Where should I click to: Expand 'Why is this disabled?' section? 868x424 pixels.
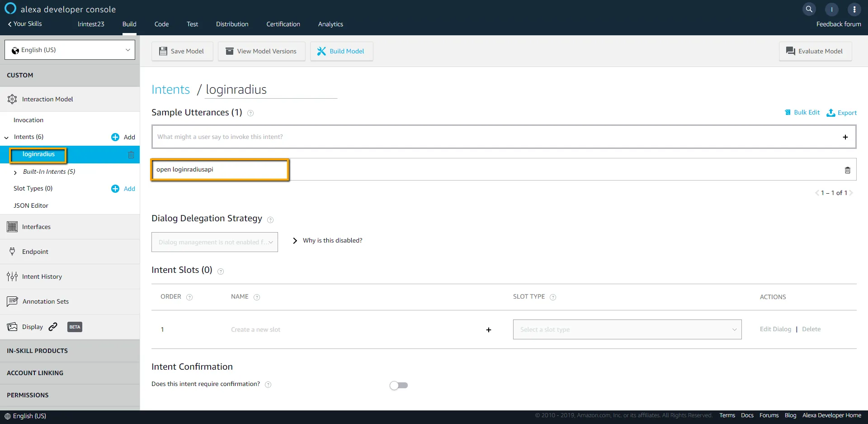click(295, 241)
